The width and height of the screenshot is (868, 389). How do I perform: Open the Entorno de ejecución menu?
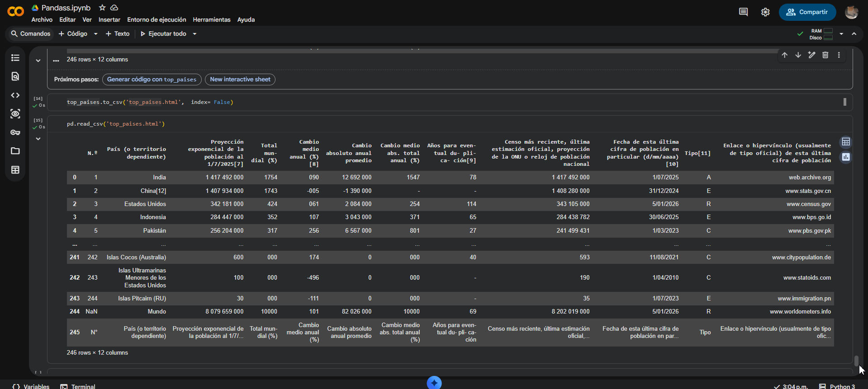pyautogui.click(x=157, y=20)
